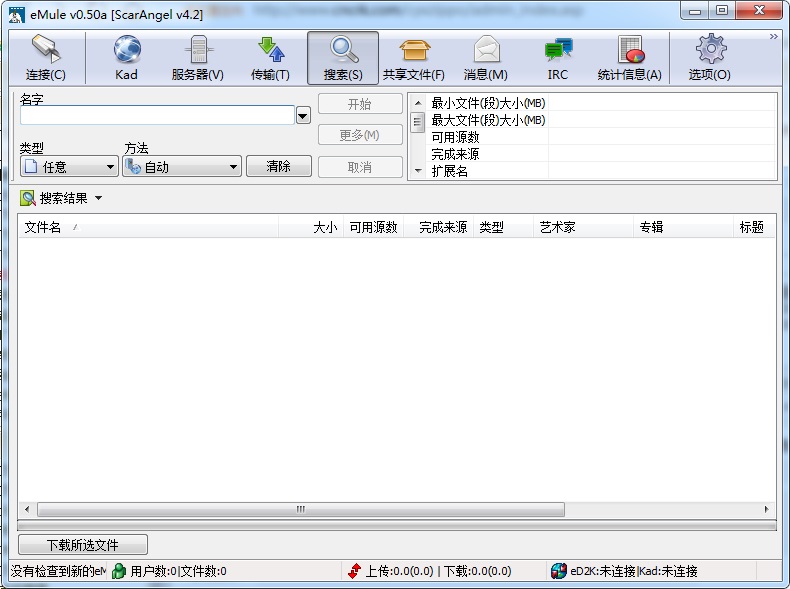Click the results horizontal scrollbar left arrow
Screen dimensions: 790x589
point(27,509)
